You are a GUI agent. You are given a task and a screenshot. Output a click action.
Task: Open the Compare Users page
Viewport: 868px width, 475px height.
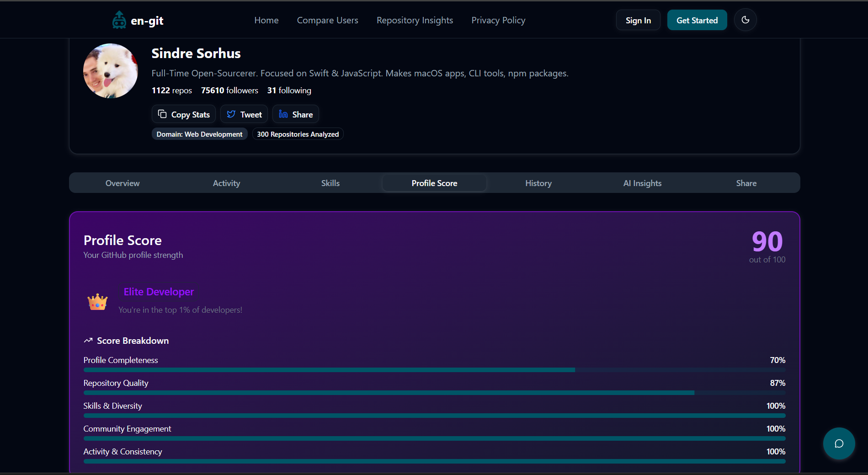click(x=327, y=20)
